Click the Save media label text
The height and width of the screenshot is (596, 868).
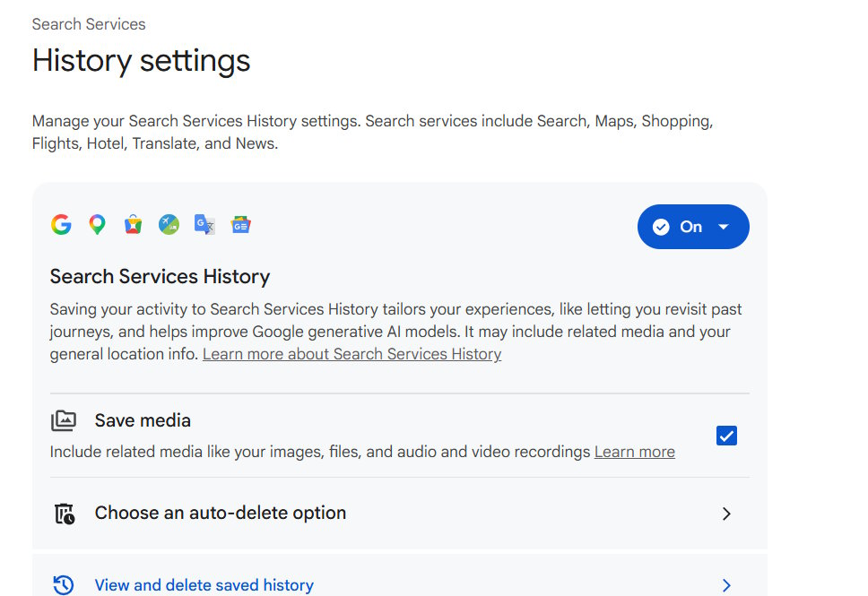[143, 420]
